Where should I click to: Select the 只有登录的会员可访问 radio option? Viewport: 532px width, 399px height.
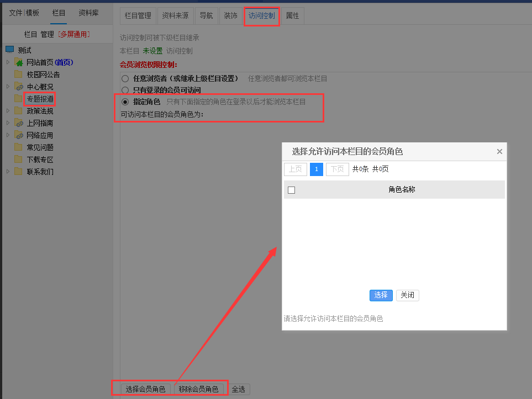click(x=125, y=90)
